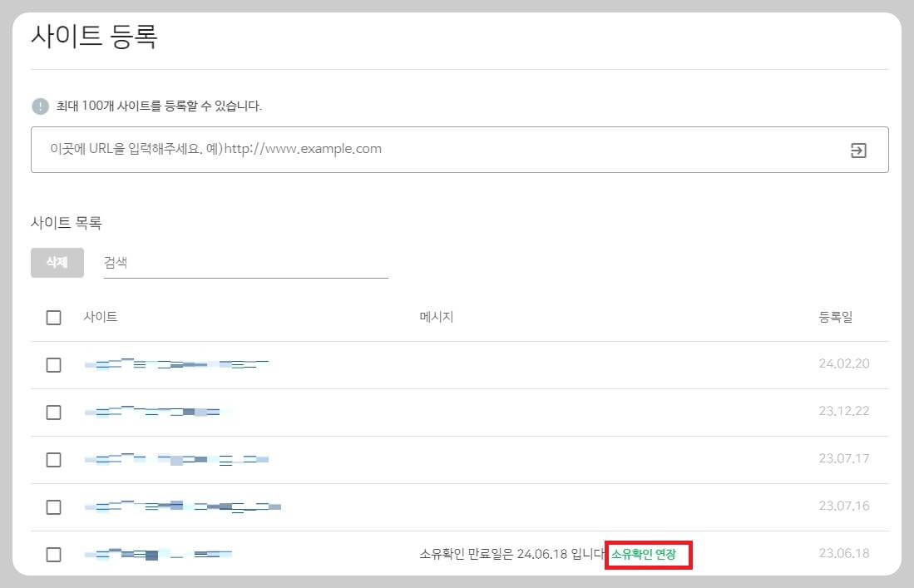The height and width of the screenshot is (588, 914).
Task: Click the 검색 search field above the list
Action: (245, 263)
